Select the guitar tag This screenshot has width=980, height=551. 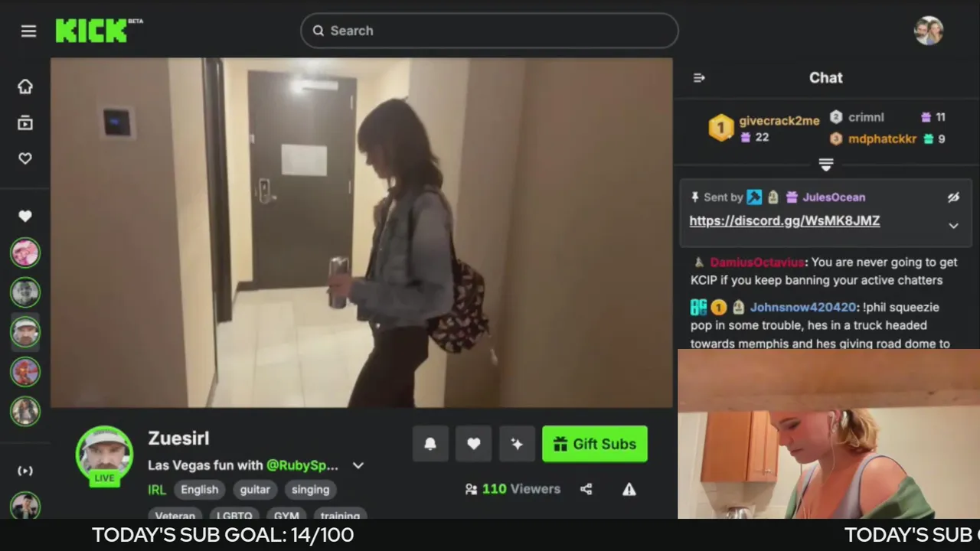255,490
